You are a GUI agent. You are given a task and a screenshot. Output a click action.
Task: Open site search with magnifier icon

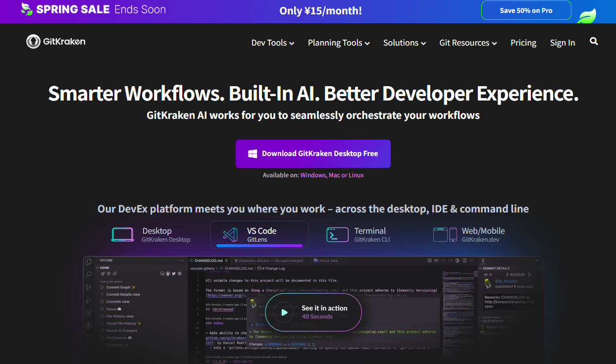(x=594, y=42)
